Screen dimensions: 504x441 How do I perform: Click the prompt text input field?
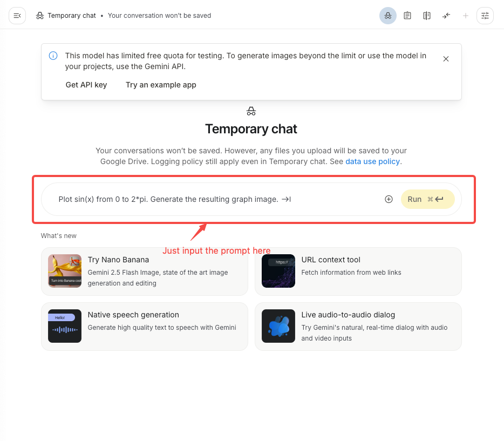[212, 199]
